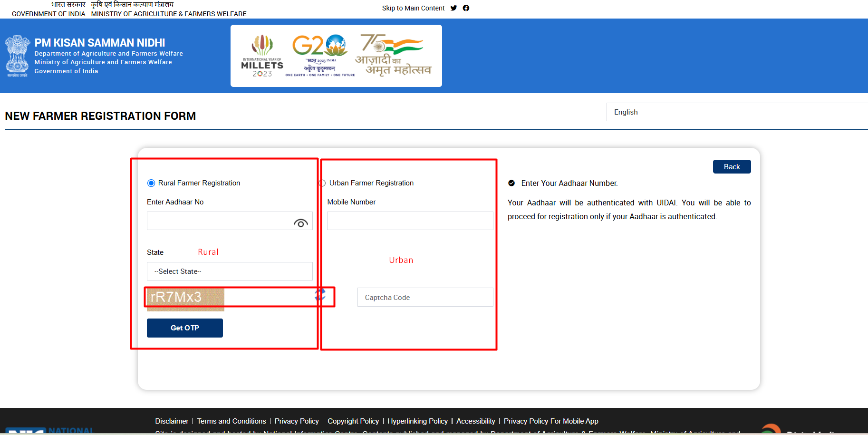This screenshot has width=868, height=435.
Task: Click the Enter Your Aadhaar Number text
Action: pyautogui.click(x=569, y=184)
